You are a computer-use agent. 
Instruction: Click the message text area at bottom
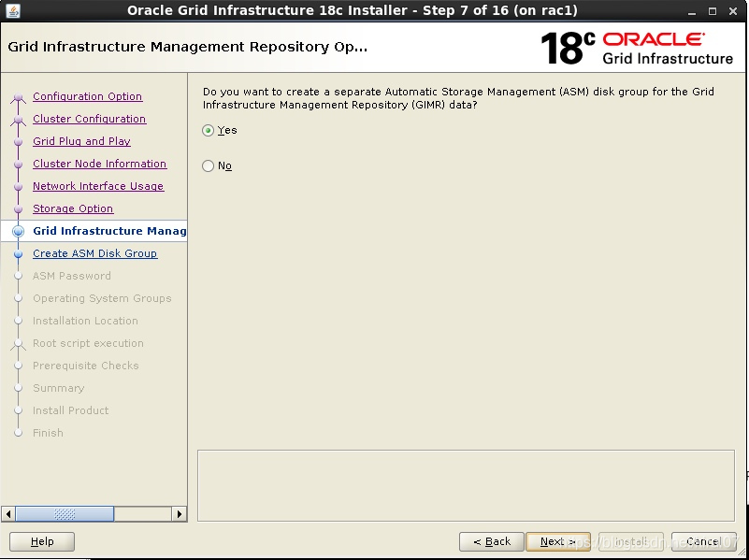click(x=466, y=485)
